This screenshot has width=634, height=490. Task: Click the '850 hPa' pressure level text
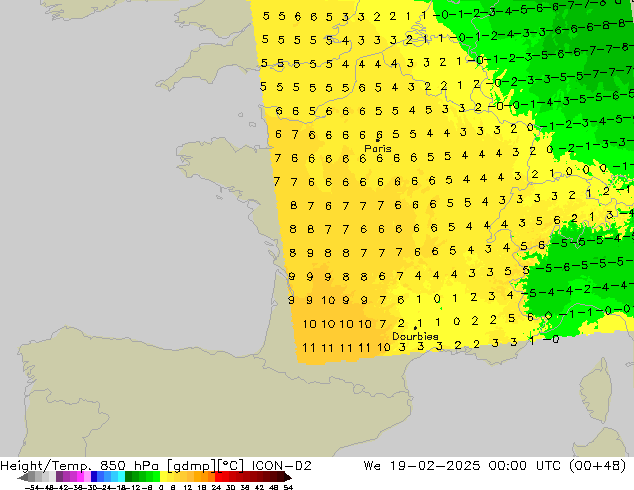[129, 466]
